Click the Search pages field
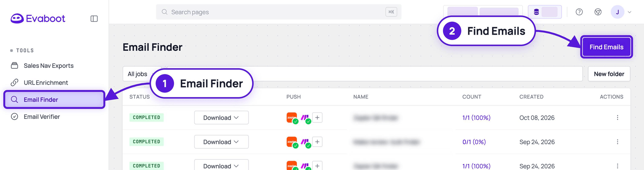Viewport: 644px width, 170px height. point(278,12)
